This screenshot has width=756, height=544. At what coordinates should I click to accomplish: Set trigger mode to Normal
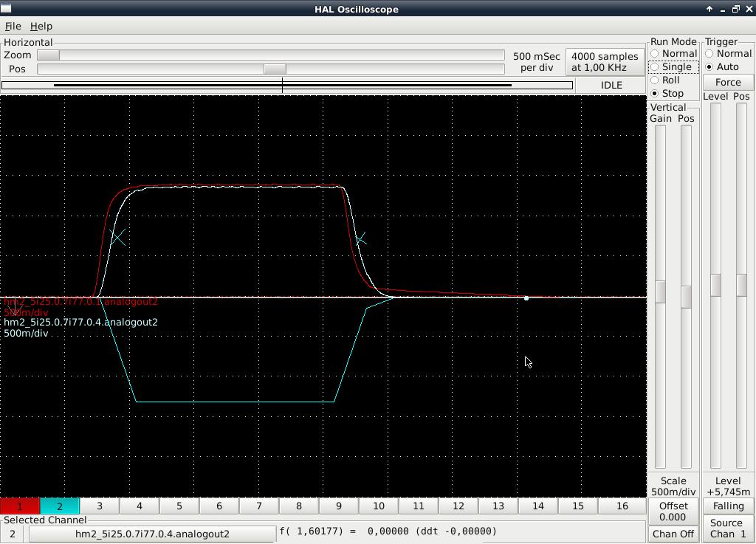click(728, 53)
